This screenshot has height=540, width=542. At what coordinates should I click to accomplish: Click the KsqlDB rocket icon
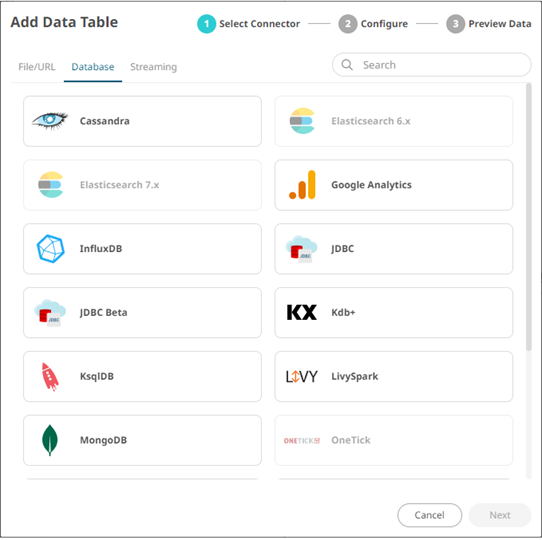point(50,377)
